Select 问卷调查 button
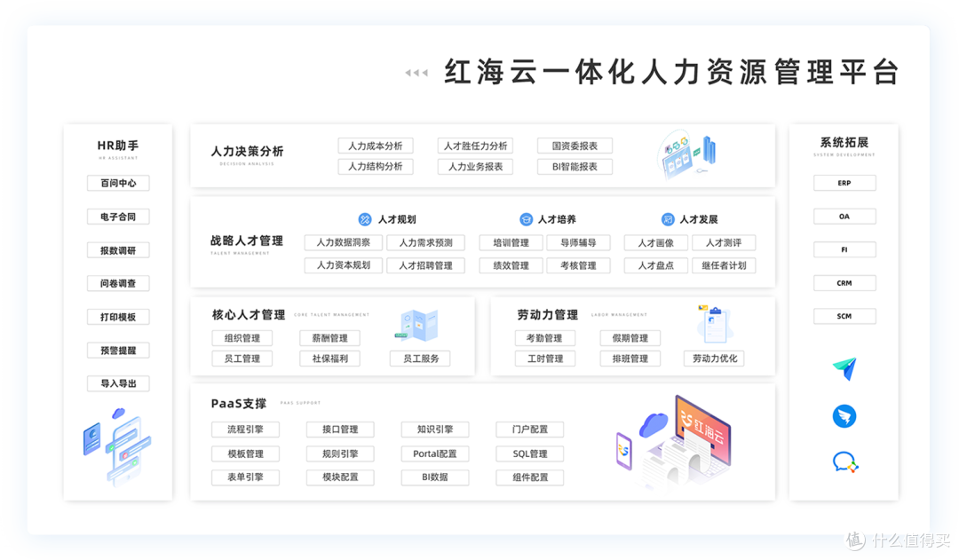The height and width of the screenshot is (560, 959). point(118,283)
